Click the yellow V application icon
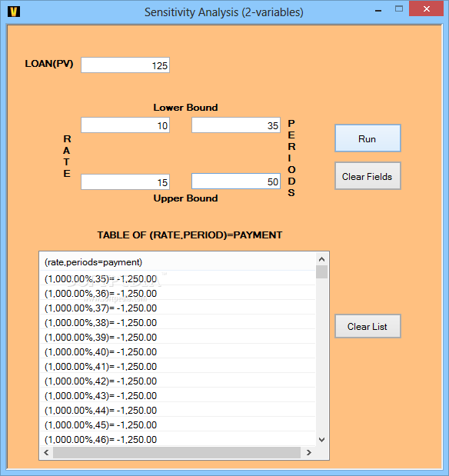Viewport: 449px width, 476px height. click(13, 12)
